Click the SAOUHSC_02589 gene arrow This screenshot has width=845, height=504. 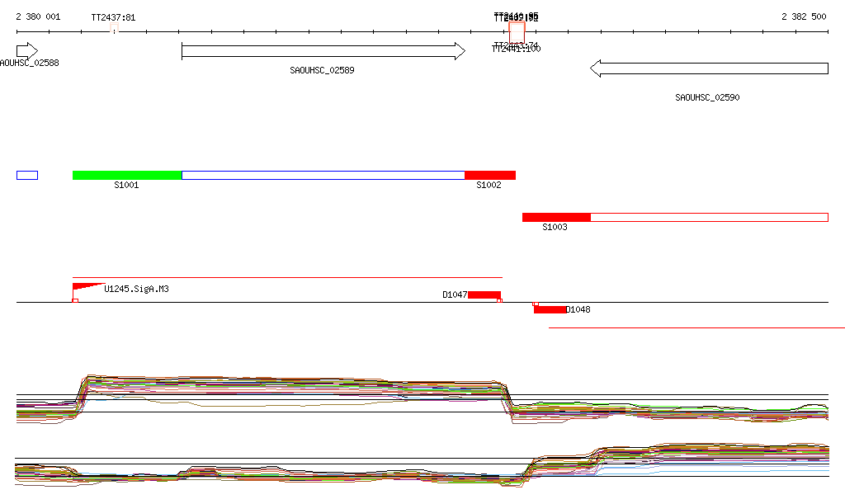coord(323,51)
